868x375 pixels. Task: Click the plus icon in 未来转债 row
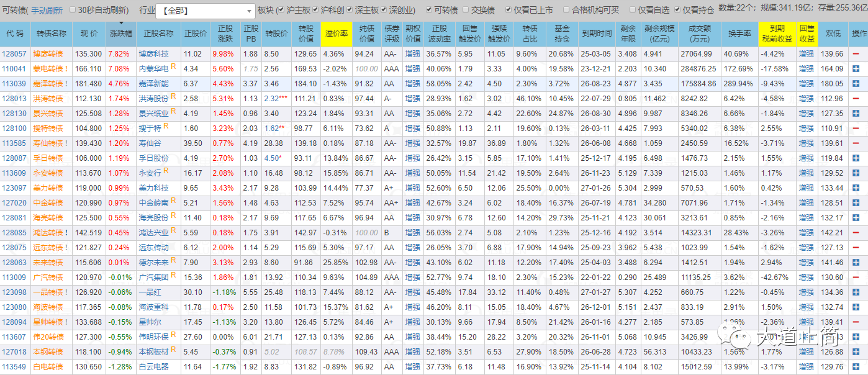(856, 263)
